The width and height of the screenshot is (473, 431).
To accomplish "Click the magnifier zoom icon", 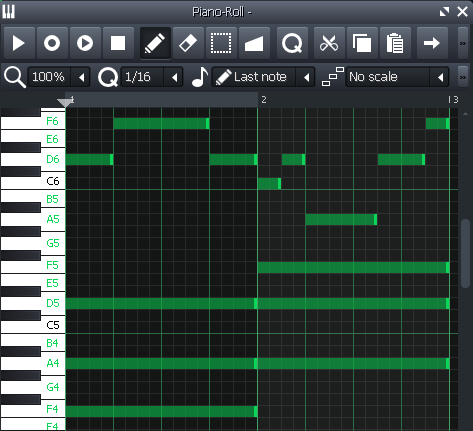I will [x=14, y=77].
